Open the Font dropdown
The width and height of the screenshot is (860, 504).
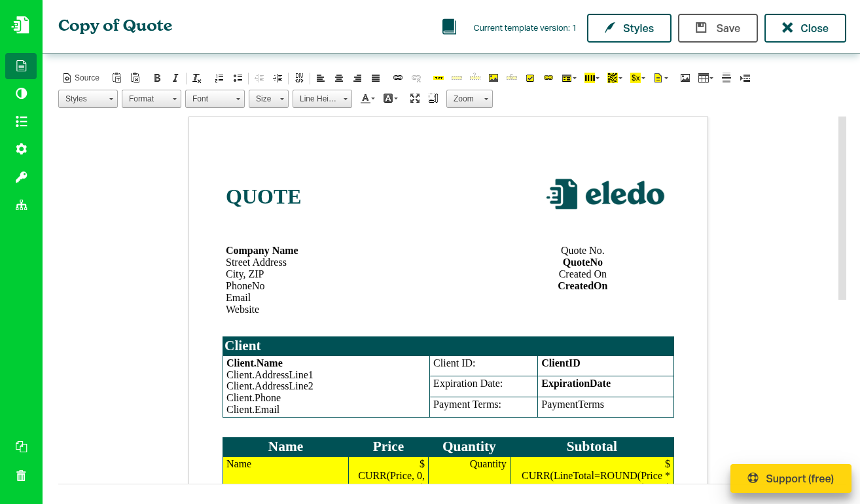pyautogui.click(x=215, y=99)
